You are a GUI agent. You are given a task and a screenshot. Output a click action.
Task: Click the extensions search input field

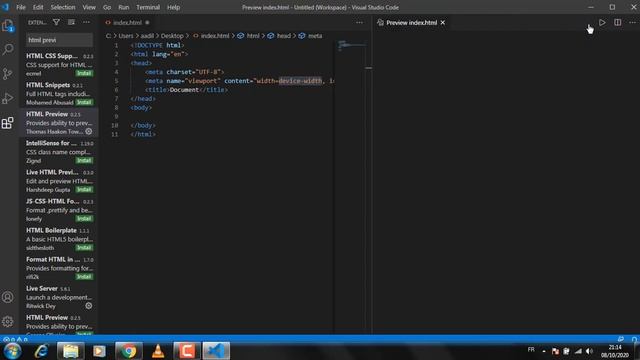coord(60,40)
